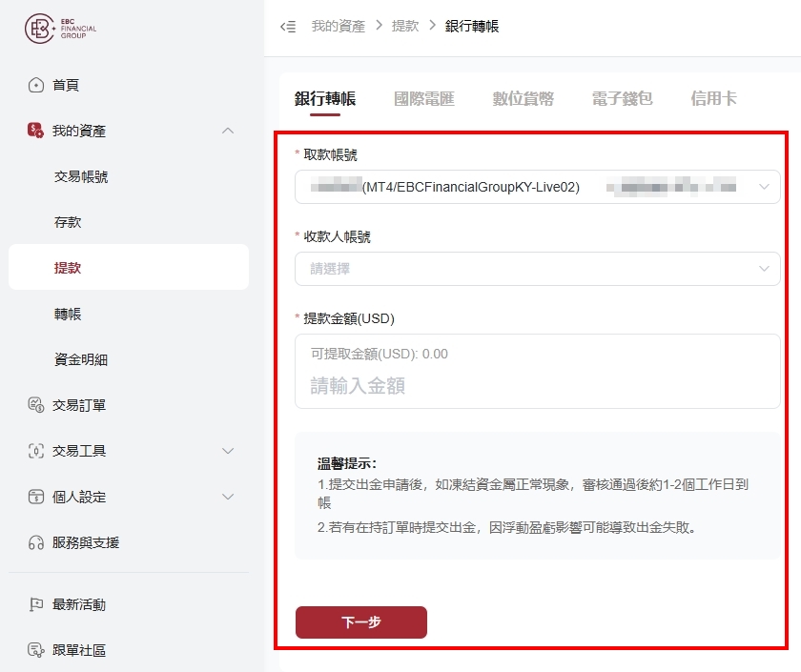This screenshot has width=801, height=672.
Task: Switch to the 數位貨幣 tab
Action: coord(524,98)
